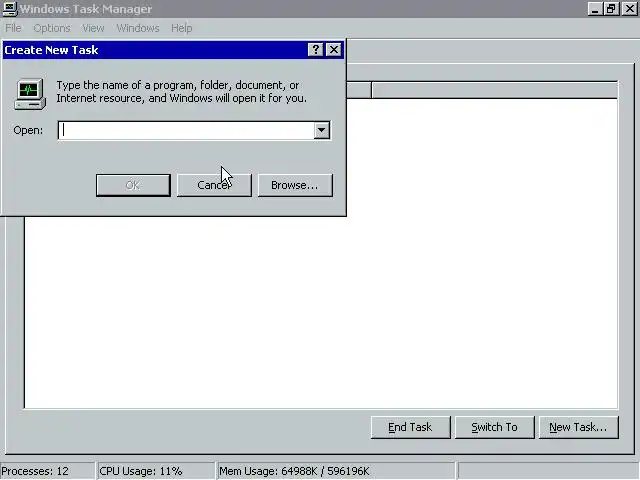Viewport: 640px width, 480px height.
Task: Click the End Task button
Action: 411,427
